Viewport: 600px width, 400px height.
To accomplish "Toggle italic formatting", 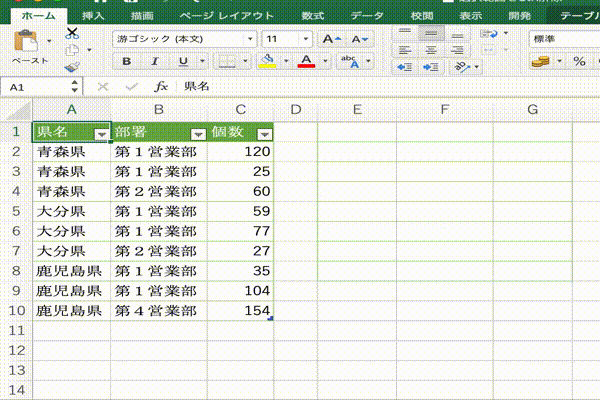I will pyautogui.click(x=155, y=62).
